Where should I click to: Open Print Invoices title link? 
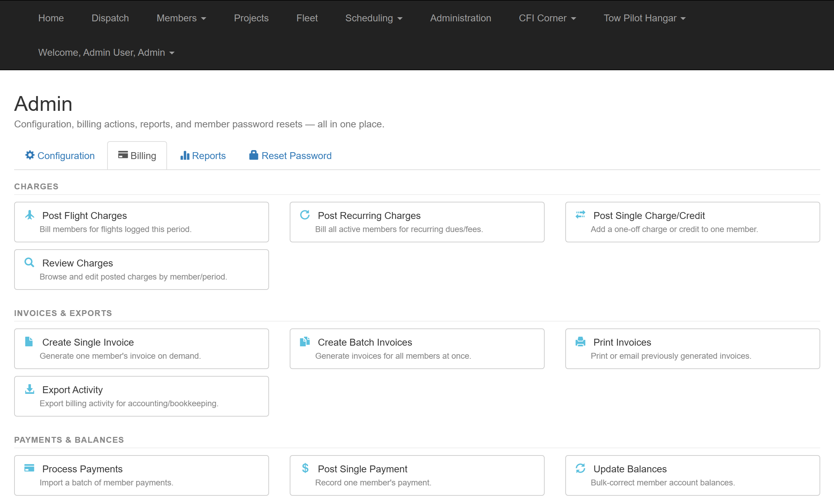[x=622, y=342]
